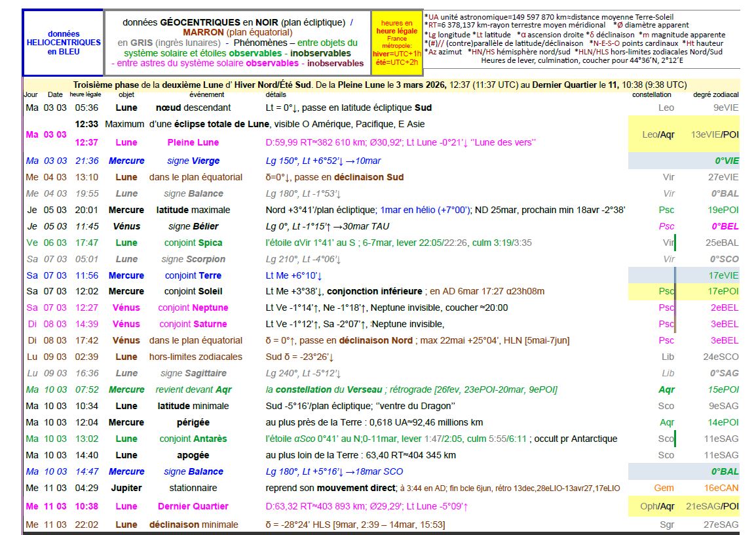Viewport: 756px width, 535px height.
Task: Click the 'heure légale' column header
Action: tap(86, 95)
